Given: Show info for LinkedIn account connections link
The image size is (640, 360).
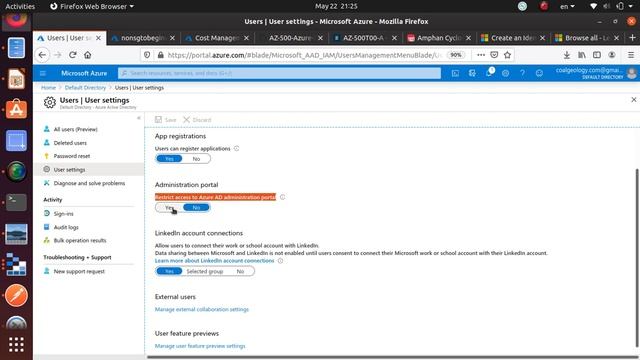Looking at the screenshot, I should coord(280,261).
